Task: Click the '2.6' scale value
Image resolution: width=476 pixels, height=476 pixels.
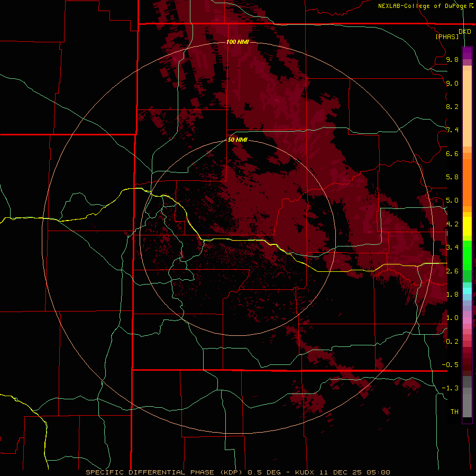Action: pyautogui.click(x=452, y=271)
